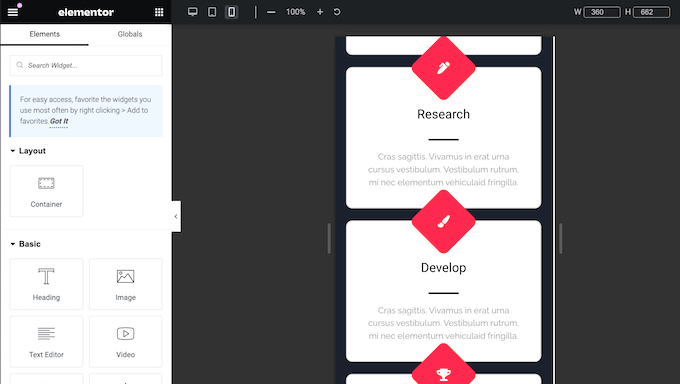Open the widgets grid panel icon

[x=159, y=12]
